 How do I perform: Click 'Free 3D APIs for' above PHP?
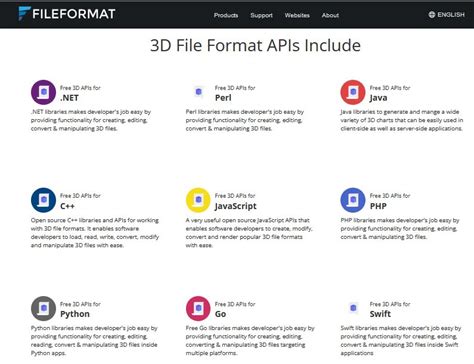(390, 196)
